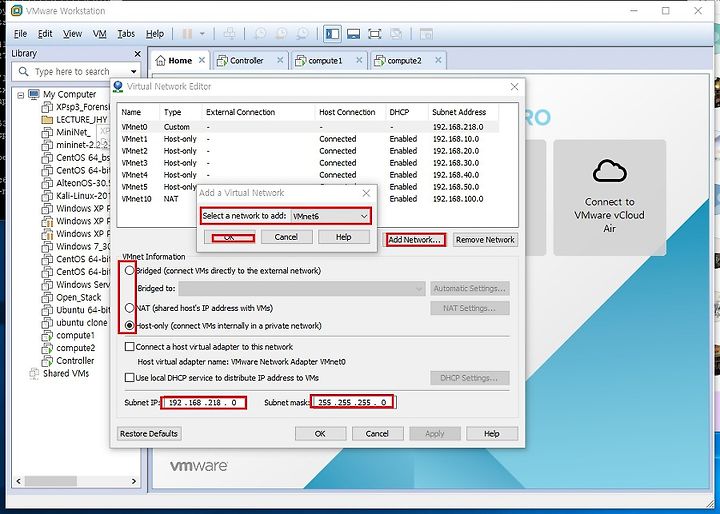
Task: Click the Virtual Network Editor title icon
Action: pyautogui.click(x=118, y=86)
